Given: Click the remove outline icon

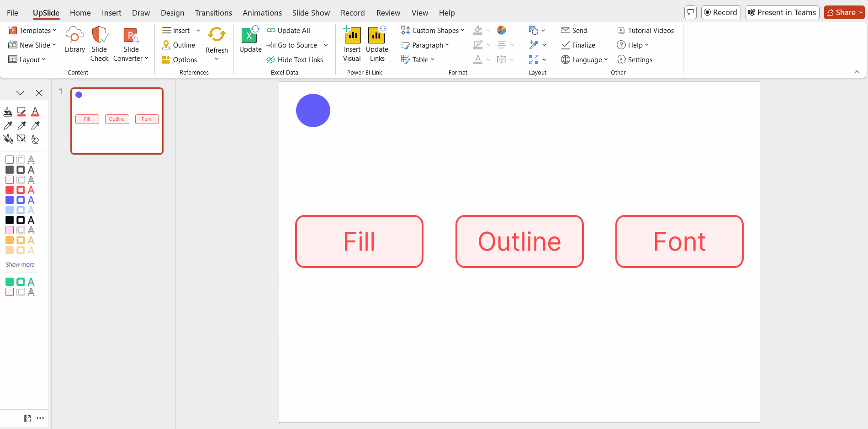Looking at the screenshot, I should pyautogui.click(x=21, y=139).
